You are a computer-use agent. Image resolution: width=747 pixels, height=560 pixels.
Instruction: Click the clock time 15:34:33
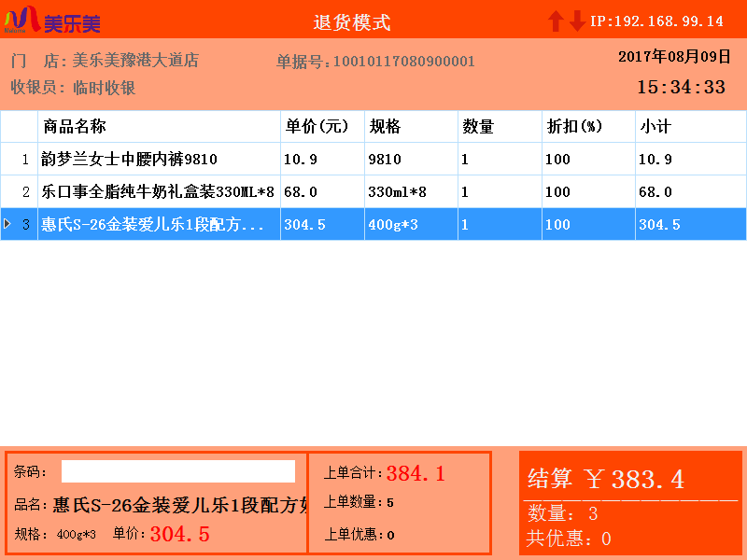tap(682, 87)
